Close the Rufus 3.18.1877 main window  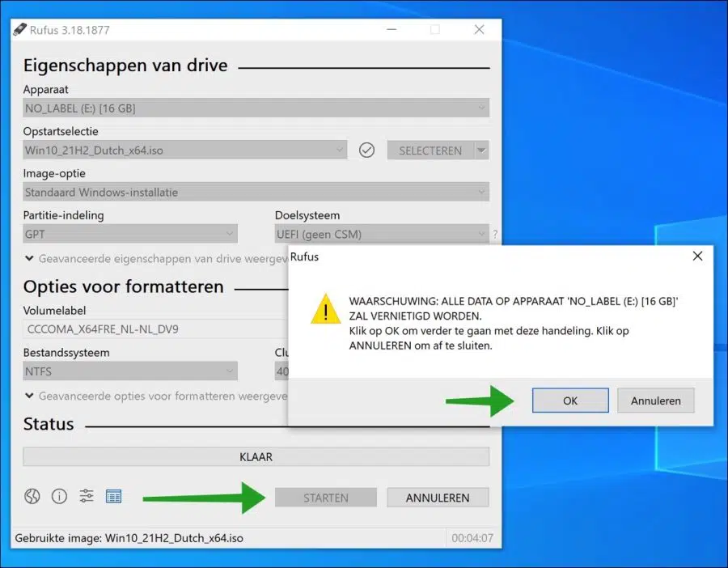click(479, 30)
